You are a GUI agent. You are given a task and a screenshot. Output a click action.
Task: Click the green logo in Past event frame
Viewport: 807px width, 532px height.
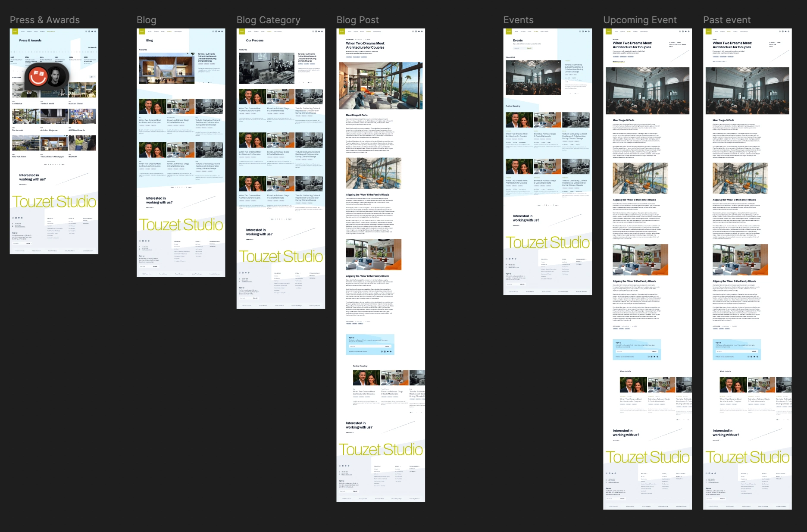(709, 31)
